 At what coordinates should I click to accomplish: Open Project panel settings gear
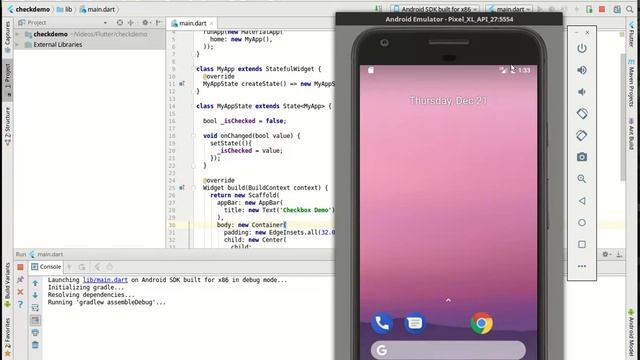click(x=145, y=23)
